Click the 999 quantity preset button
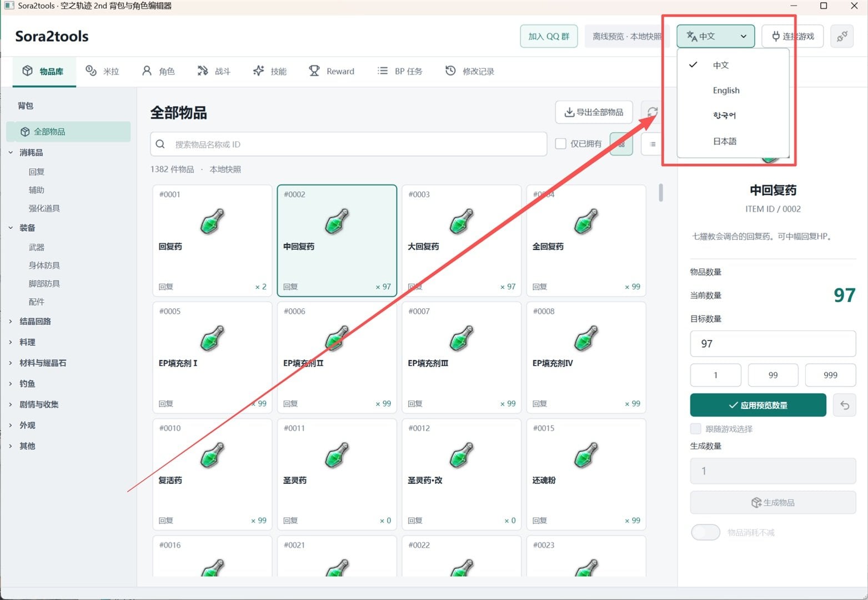Image resolution: width=868 pixels, height=600 pixels. tap(830, 375)
